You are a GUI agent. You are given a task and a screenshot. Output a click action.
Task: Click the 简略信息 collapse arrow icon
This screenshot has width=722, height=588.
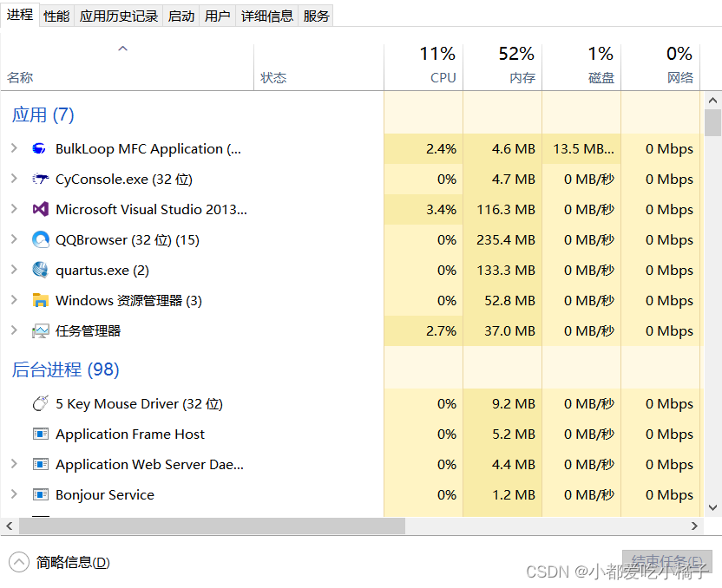[x=19, y=562]
